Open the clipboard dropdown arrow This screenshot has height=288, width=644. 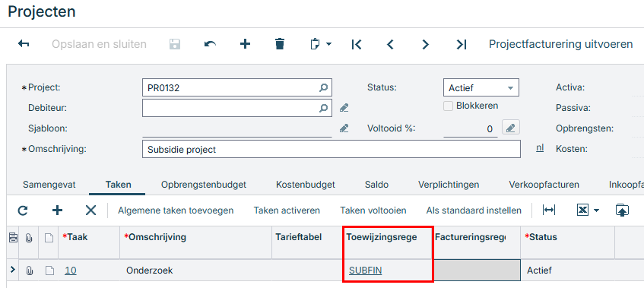[x=328, y=44]
